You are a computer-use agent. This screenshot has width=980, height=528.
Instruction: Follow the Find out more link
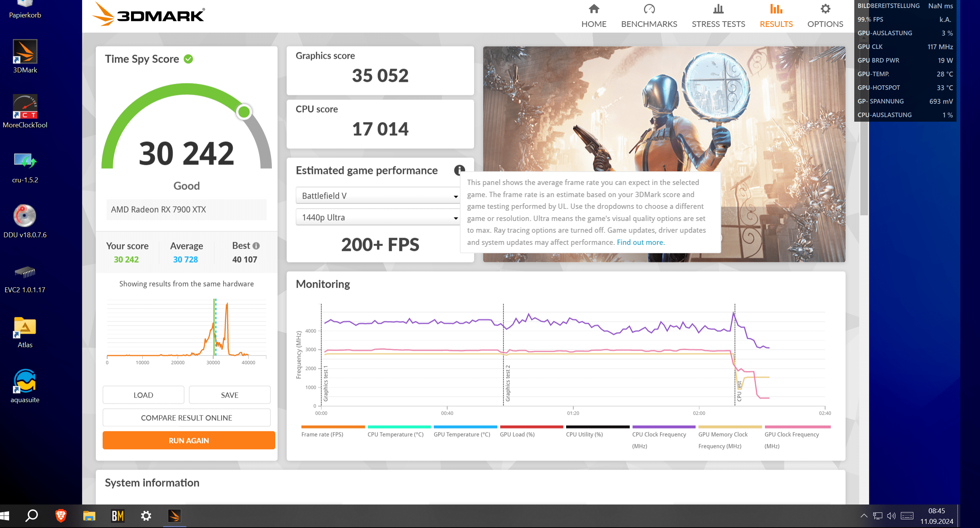(x=640, y=242)
